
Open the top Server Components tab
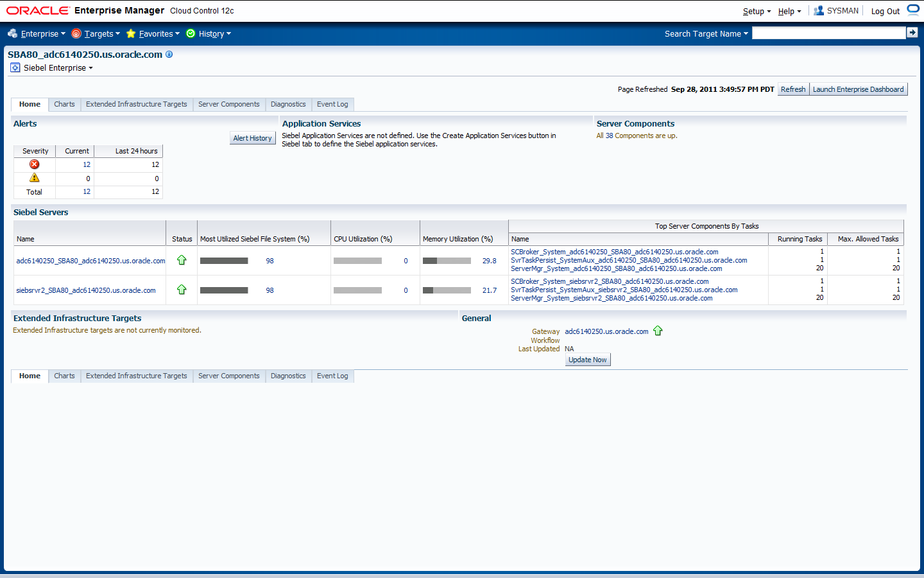(229, 104)
